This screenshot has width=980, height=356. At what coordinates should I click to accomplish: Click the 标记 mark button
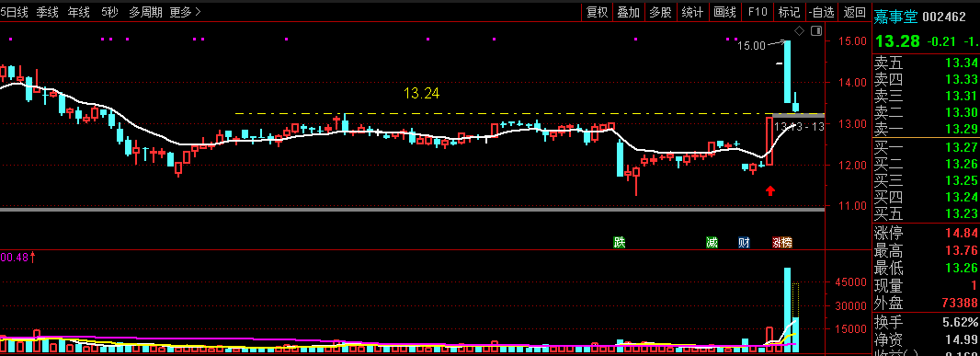pyautogui.click(x=789, y=12)
